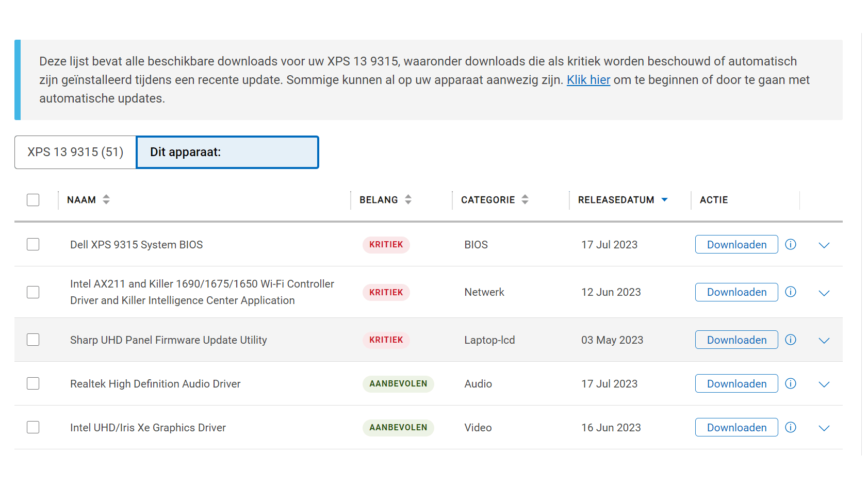Image resolution: width=868 pixels, height=488 pixels.
Task: Click the CATEGORIE column header
Action: [x=488, y=199]
